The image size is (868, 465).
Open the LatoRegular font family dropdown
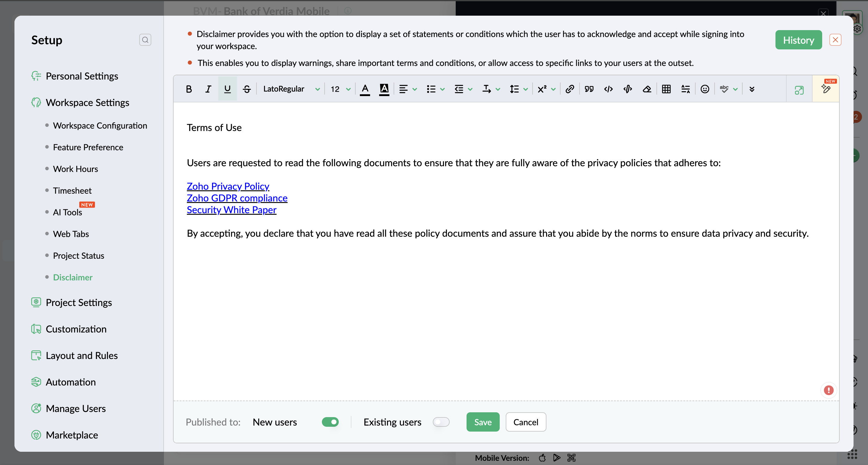point(291,89)
